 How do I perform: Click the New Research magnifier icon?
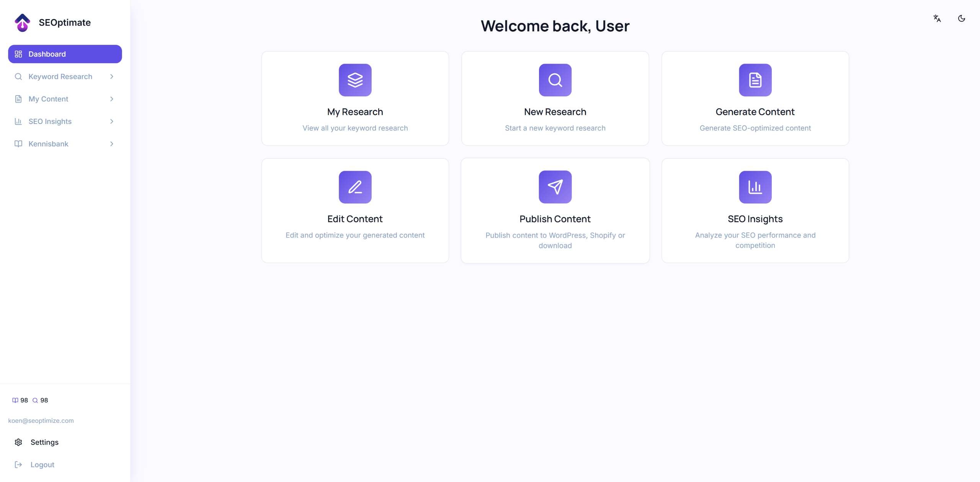(555, 80)
